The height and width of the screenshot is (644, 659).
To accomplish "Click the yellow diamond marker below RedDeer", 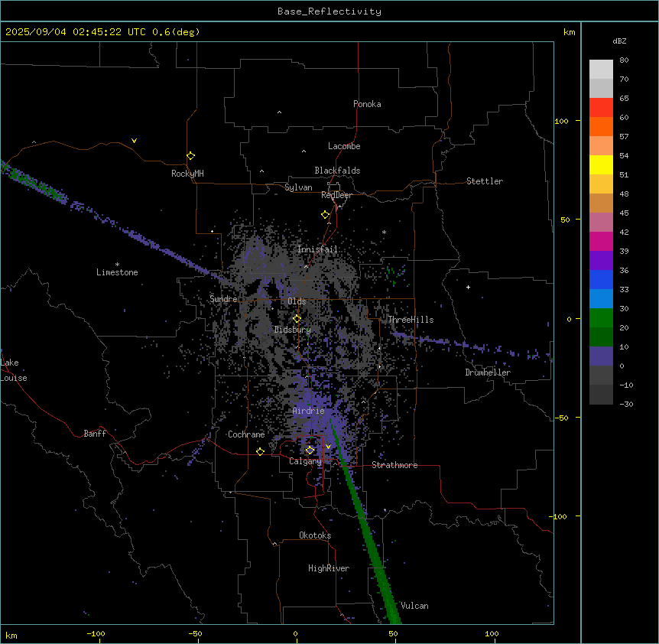I will [325, 215].
